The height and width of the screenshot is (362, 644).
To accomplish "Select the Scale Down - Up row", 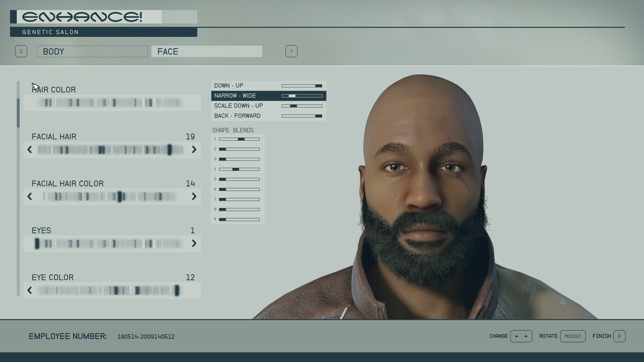I will 268,106.
